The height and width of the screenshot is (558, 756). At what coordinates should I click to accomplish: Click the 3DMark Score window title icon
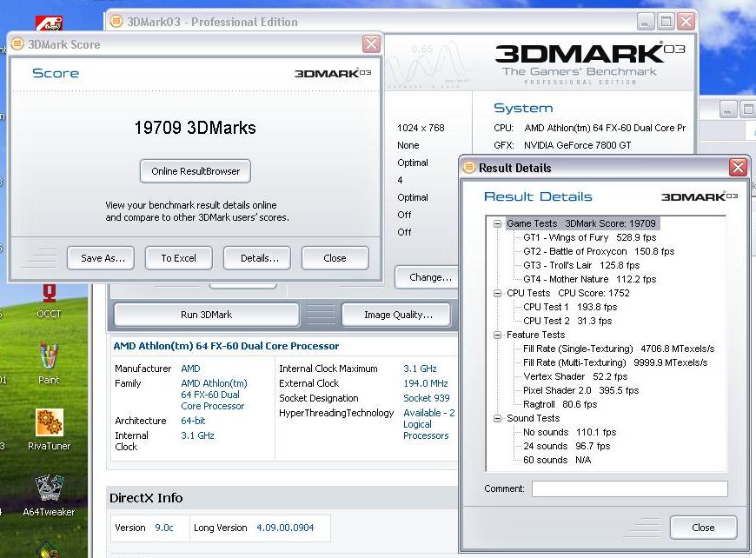(x=17, y=43)
